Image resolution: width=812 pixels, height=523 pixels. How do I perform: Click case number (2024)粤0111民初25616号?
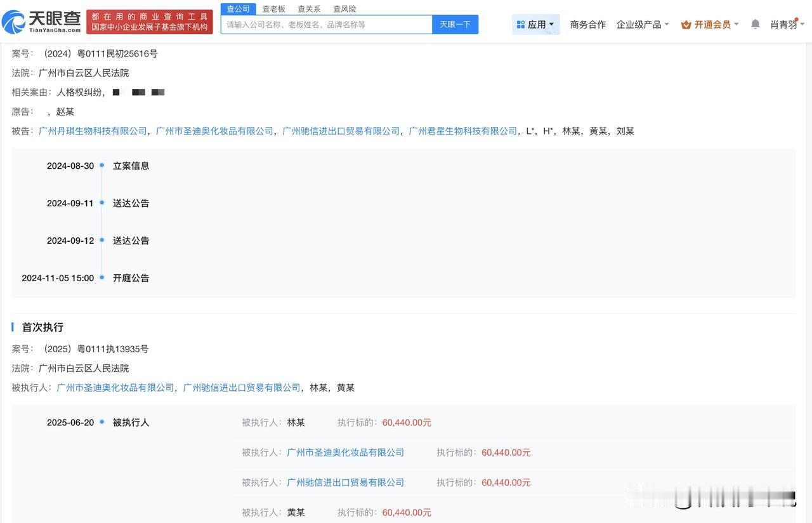(98, 53)
